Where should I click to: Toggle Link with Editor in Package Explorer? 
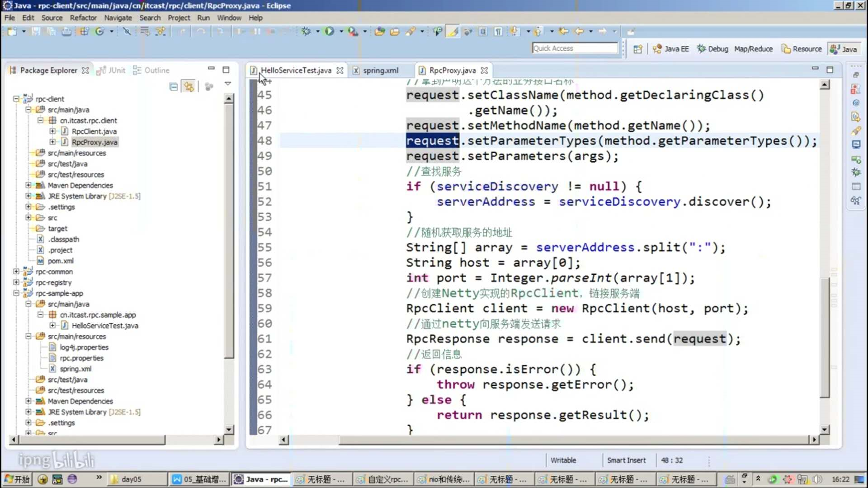point(189,87)
